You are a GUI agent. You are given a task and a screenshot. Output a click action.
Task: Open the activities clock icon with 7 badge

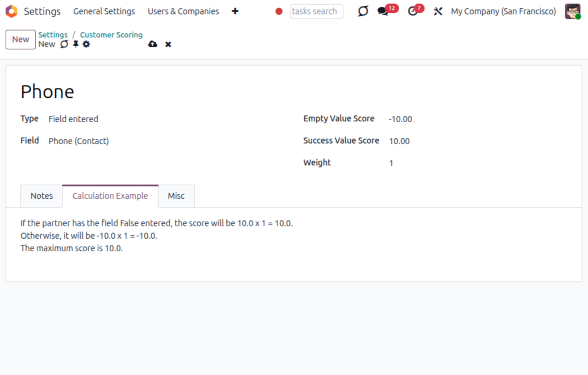pyautogui.click(x=413, y=11)
